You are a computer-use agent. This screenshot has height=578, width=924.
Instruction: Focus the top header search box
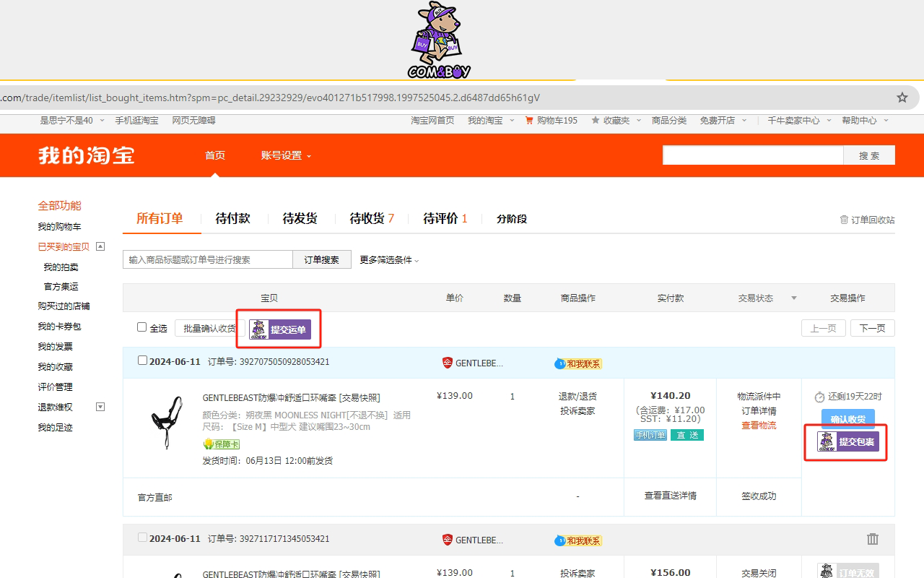pyautogui.click(x=753, y=155)
